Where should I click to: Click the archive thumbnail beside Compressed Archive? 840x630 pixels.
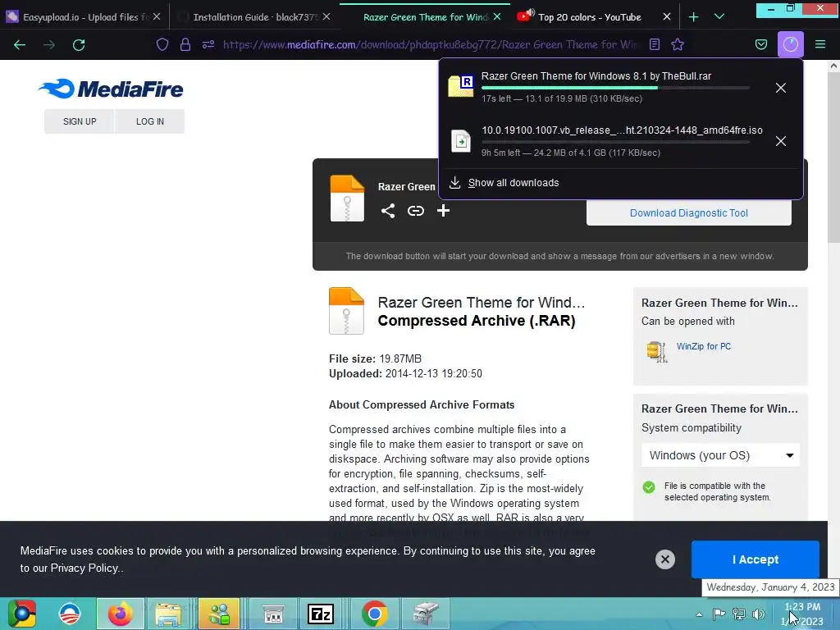[347, 311]
